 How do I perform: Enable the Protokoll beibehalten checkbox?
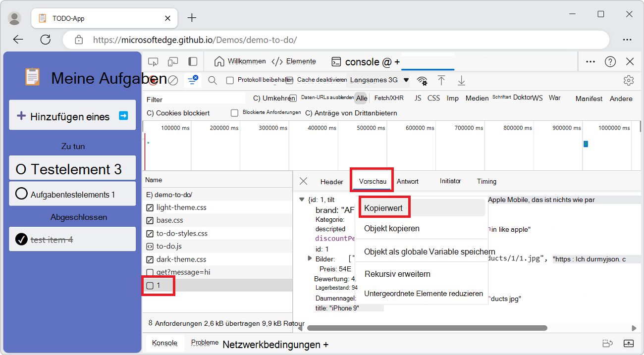coord(230,80)
